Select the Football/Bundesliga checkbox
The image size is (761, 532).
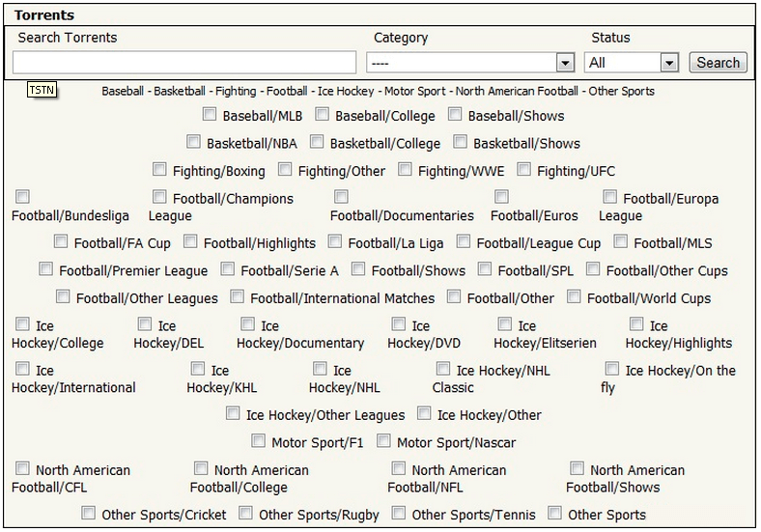(x=22, y=197)
